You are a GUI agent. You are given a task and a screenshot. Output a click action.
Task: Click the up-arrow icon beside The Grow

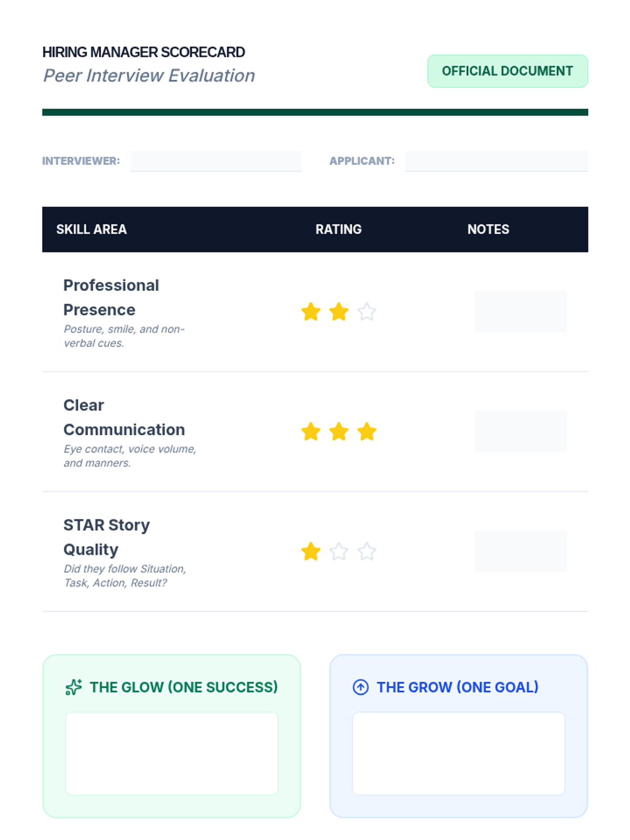(x=361, y=687)
